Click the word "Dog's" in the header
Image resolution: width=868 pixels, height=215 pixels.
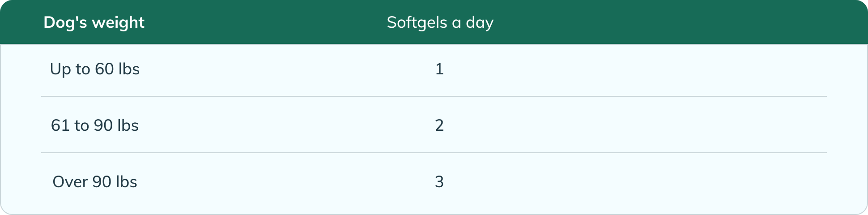coord(66,22)
